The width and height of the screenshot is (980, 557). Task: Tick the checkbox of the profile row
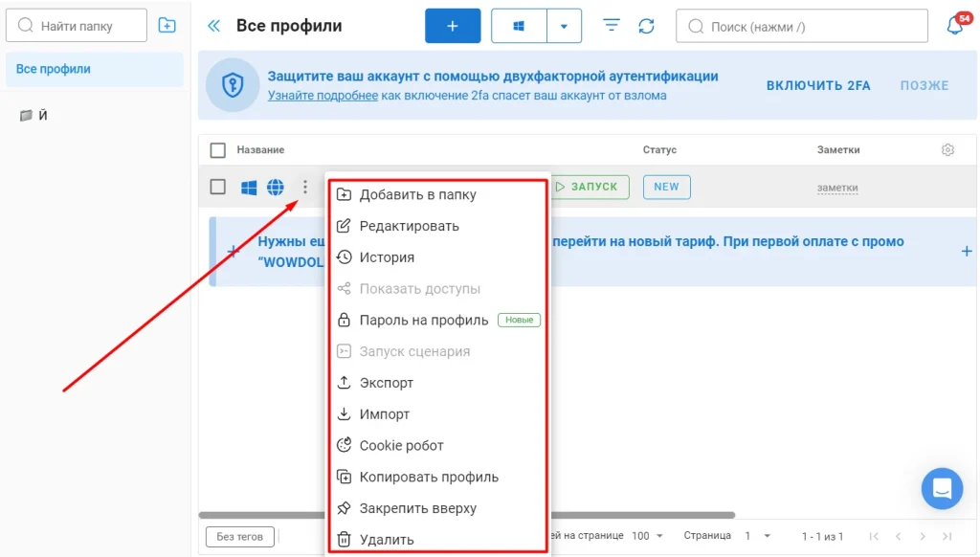coord(217,187)
